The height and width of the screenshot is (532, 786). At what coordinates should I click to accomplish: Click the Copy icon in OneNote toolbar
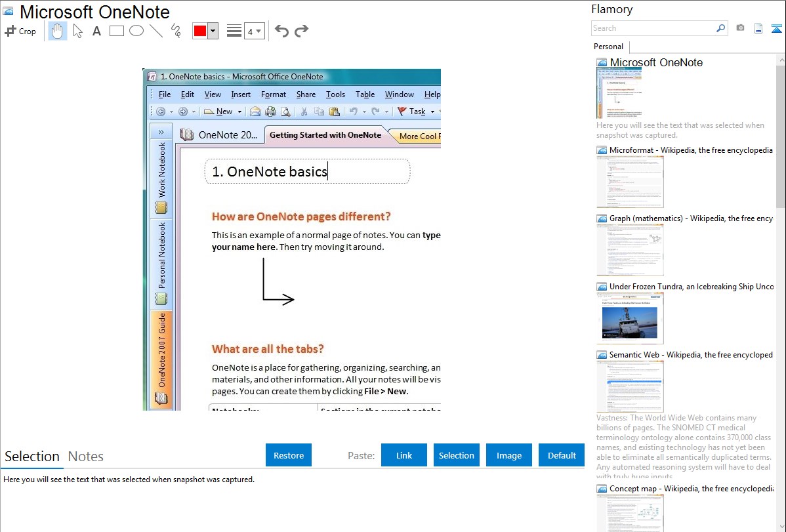click(x=319, y=112)
